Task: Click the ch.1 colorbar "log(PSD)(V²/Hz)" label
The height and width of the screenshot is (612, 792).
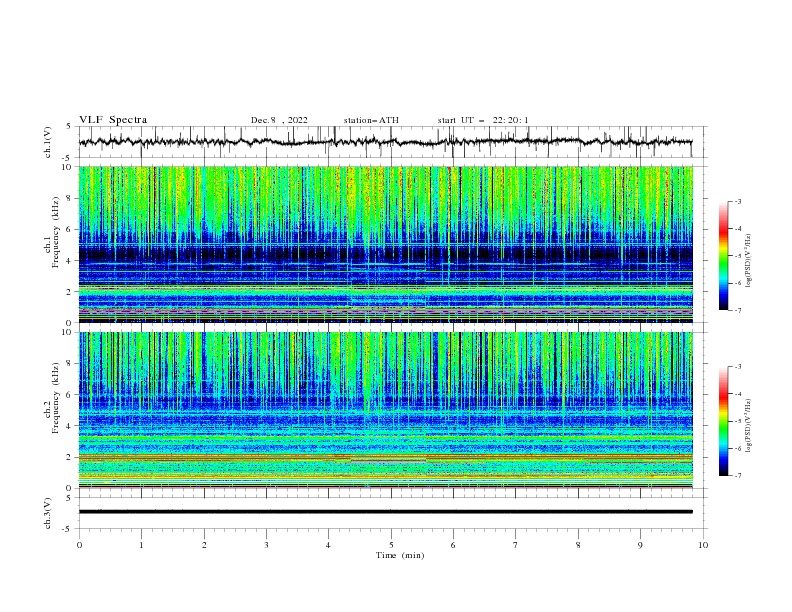Action: click(749, 260)
